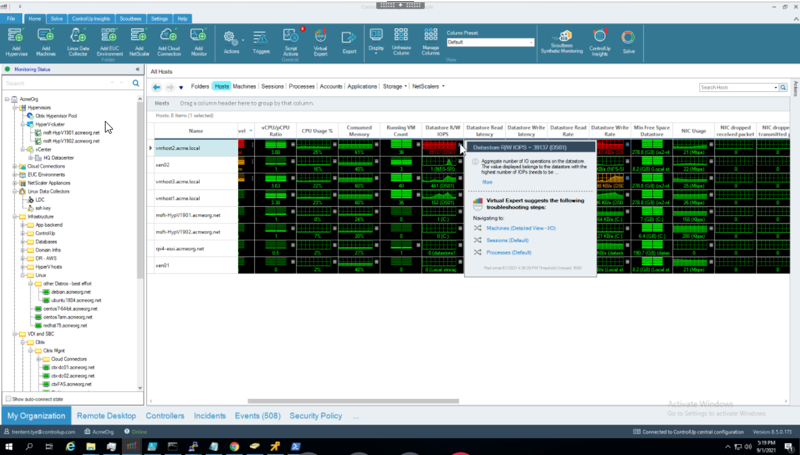Open the Storage view dropdown arrow
Screen dimensions: 800x455
click(x=406, y=86)
